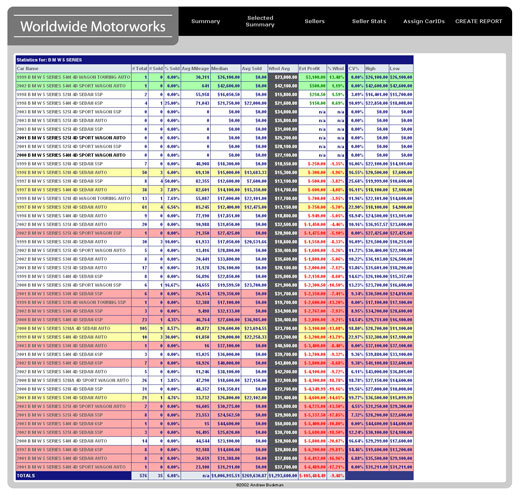This screenshot has height=495, width=520.
Task: Click CREATE REPORT in the navigation bar
Action: tap(478, 21)
